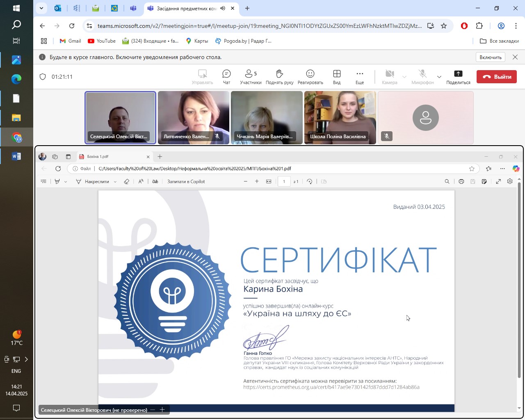Change meeting layout via Вид icon
The height and width of the screenshot is (420, 525).
(337, 77)
